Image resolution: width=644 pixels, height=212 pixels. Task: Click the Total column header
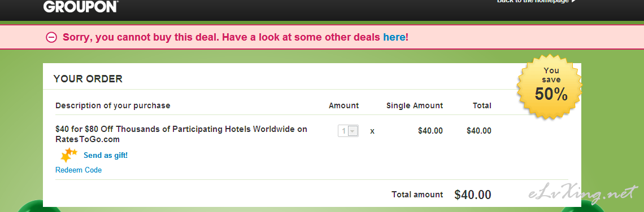click(482, 105)
